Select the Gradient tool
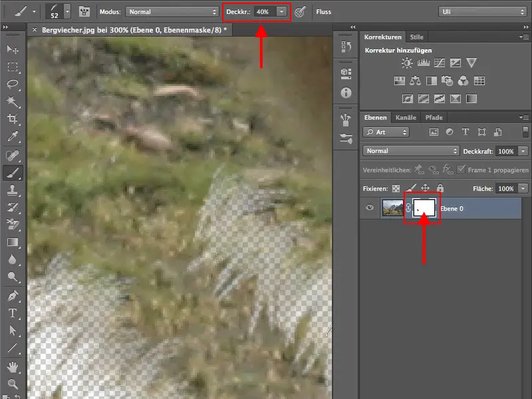Viewport: 532px width, 399px height. click(13, 242)
